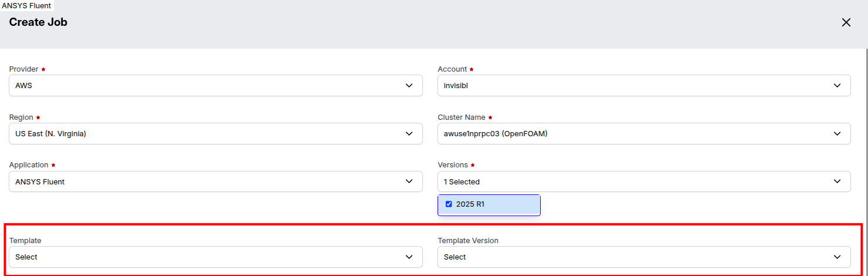Screen dimensions: 868x276
Task: Click the Template Version field label
Action: (x=468, y=241)
